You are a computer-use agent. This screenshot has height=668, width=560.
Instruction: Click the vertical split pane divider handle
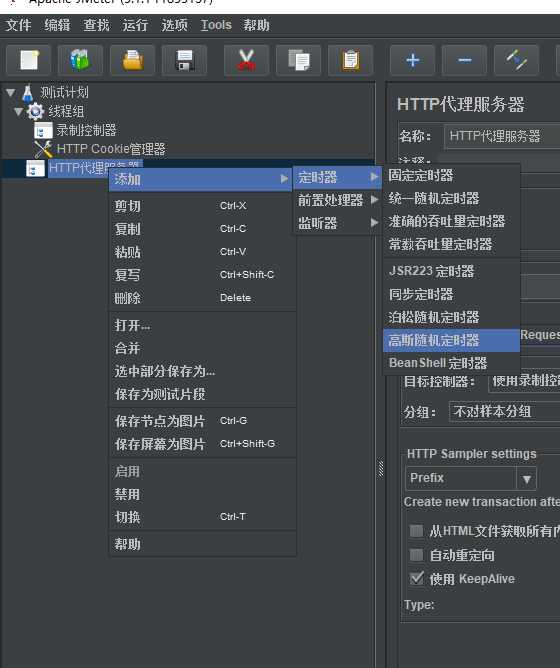pyautogui.click(x=381, y=469)
